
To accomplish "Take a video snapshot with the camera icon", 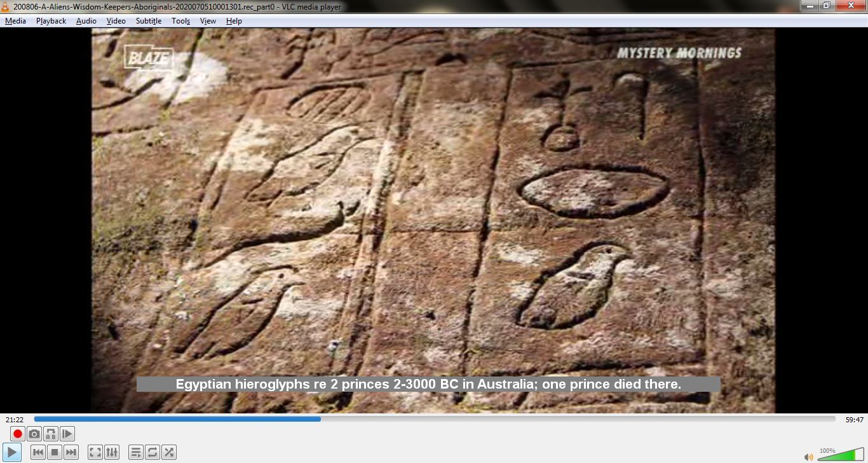I will [34, 434].
